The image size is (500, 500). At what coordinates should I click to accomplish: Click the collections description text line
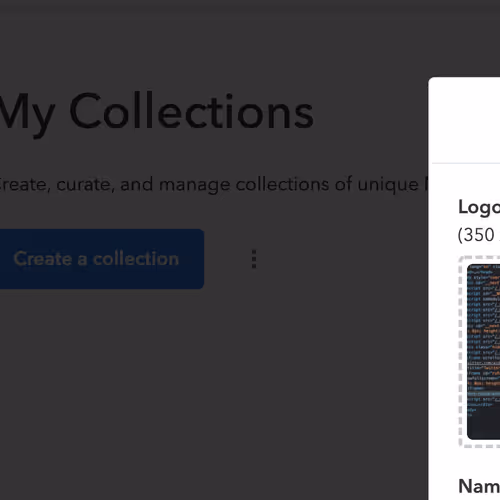tap(213, 185)
